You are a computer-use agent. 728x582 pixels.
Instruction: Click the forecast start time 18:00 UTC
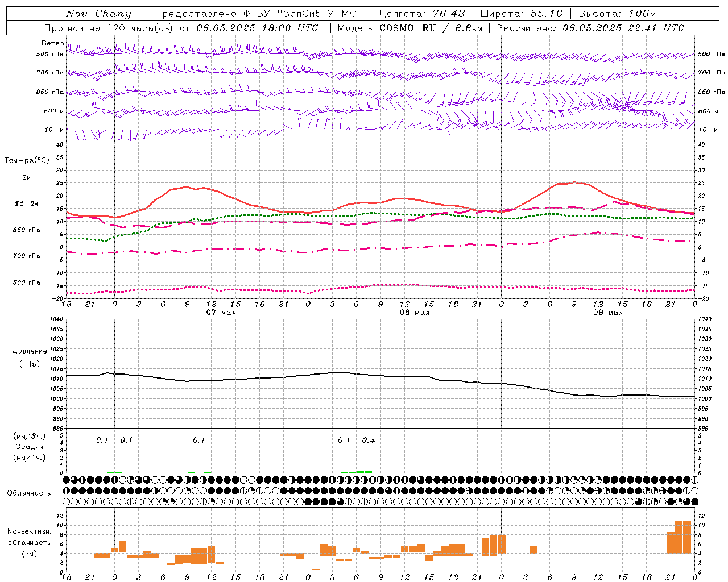coord(289,28)
